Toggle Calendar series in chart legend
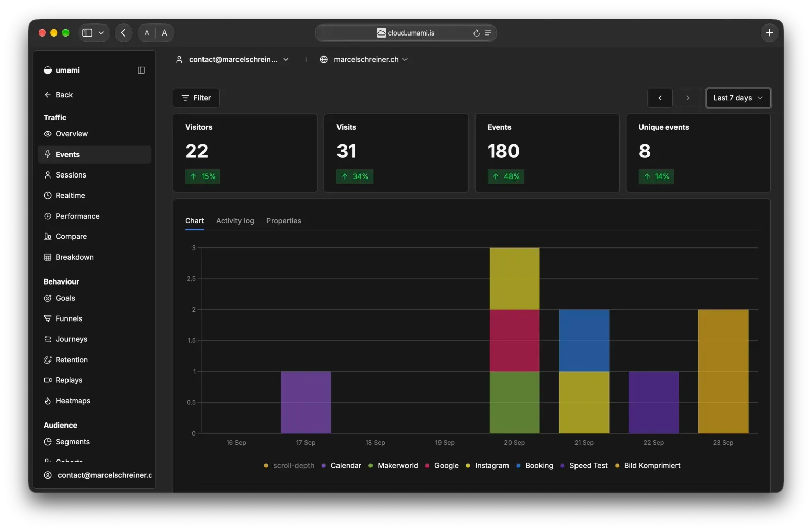Image resolution: width=812 pixels, height=531 pixels. tap(341, 466)
